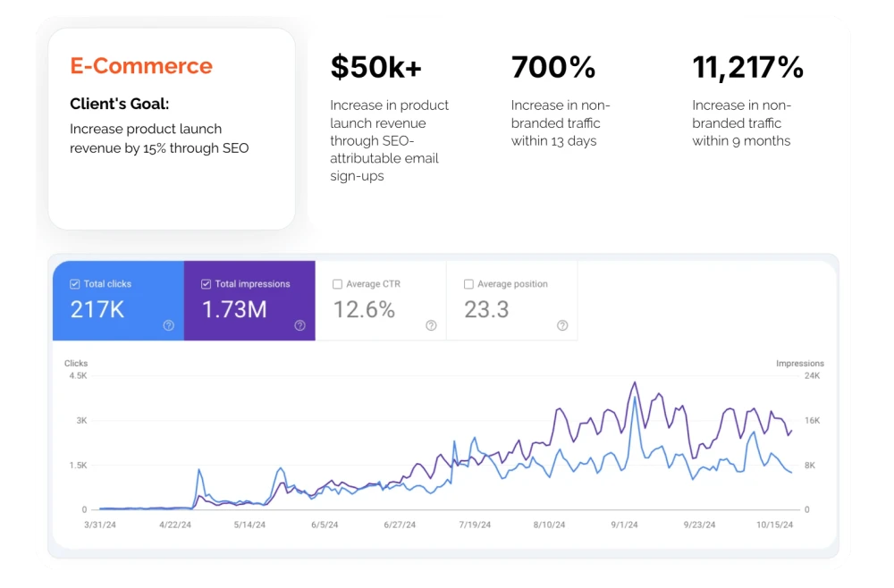Image resolution: width=894 pixels, height=588 pixels.
Task: Click the Impressions axis title
Action: click(x=800, y=364)
